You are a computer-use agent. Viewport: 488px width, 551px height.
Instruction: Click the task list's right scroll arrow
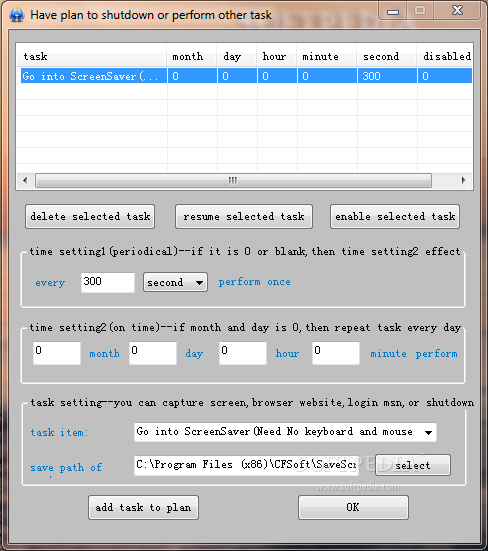pyautogui.click(x=463, y=180)
